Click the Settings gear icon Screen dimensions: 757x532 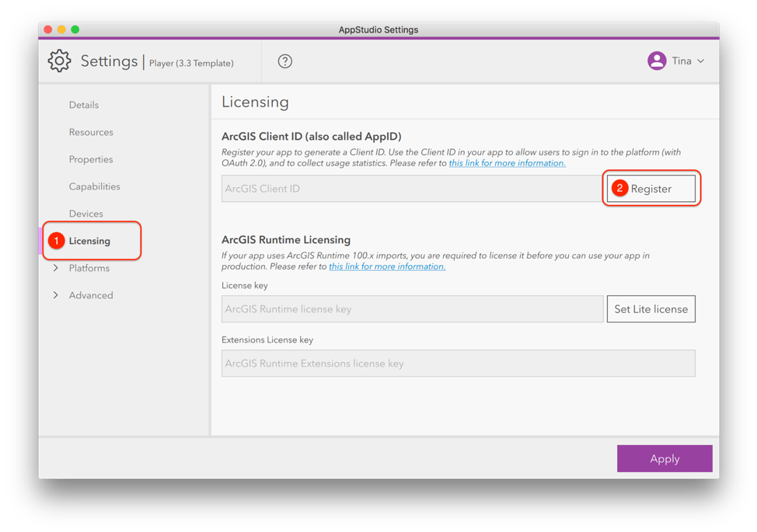click(x=59, y=61)
